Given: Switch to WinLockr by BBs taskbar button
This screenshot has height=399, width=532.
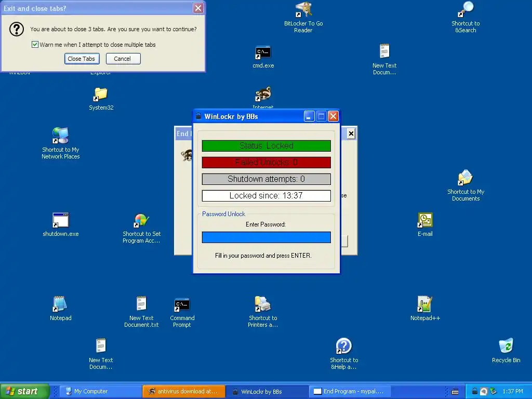Looking at the screenshot, I should coord(267,392).
